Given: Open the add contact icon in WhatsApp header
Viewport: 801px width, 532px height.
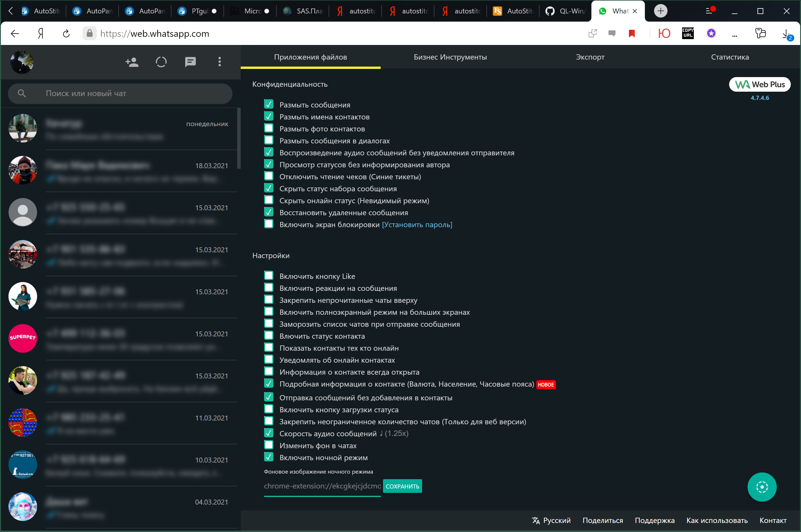Looking at the screenshot, I should coord(132,62).
